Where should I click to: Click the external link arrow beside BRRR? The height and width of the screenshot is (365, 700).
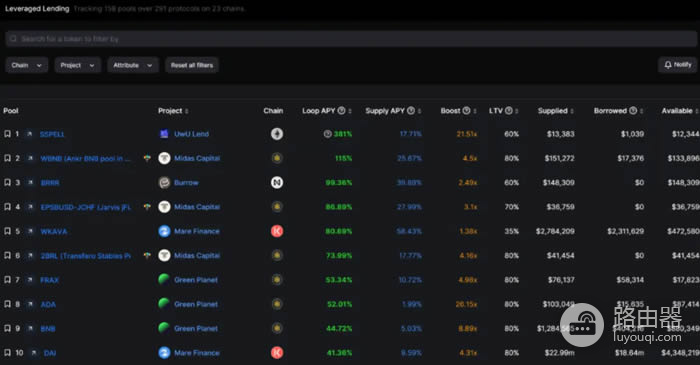click(30, 182)
